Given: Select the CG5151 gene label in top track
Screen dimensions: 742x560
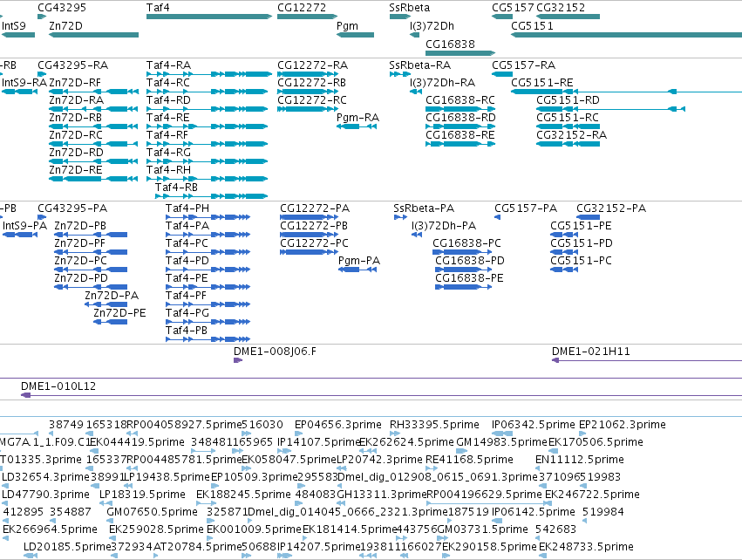Looking at the screenshot, I should [x=532, y=25].
